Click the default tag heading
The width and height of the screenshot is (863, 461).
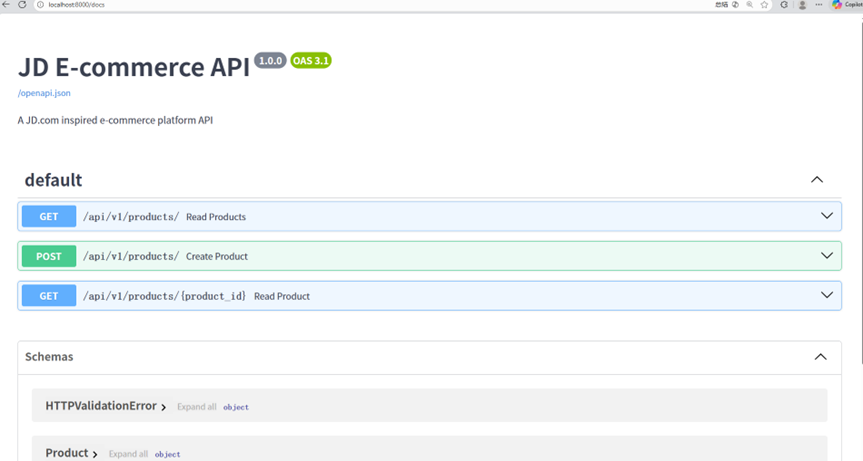coord(53,180)
